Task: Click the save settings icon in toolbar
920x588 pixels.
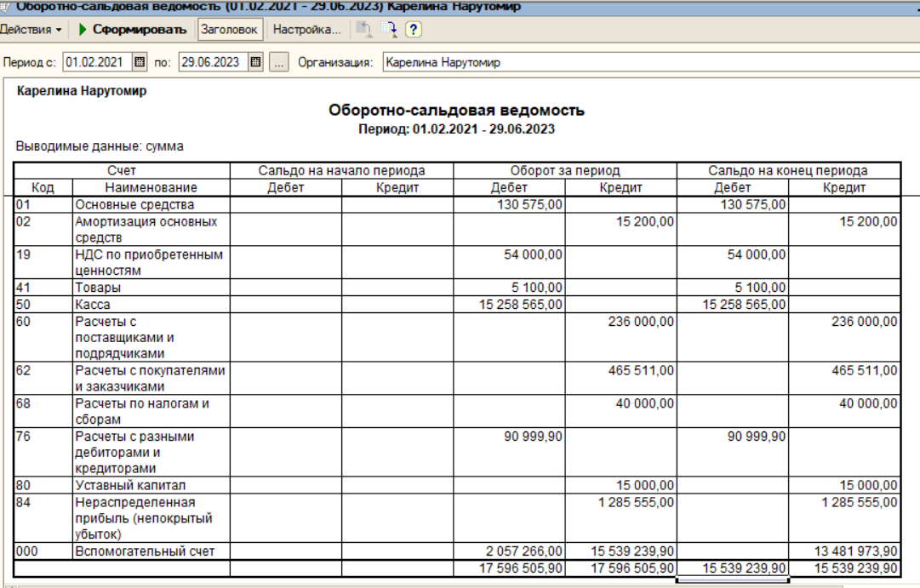Action: click(x=389, y=29)
